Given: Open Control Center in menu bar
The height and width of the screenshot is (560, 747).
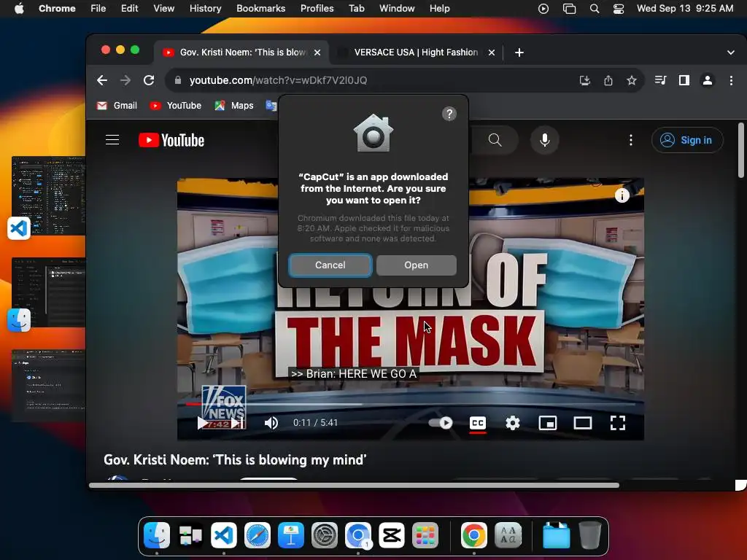Looking at the screenshot, I should click(619, 9).
